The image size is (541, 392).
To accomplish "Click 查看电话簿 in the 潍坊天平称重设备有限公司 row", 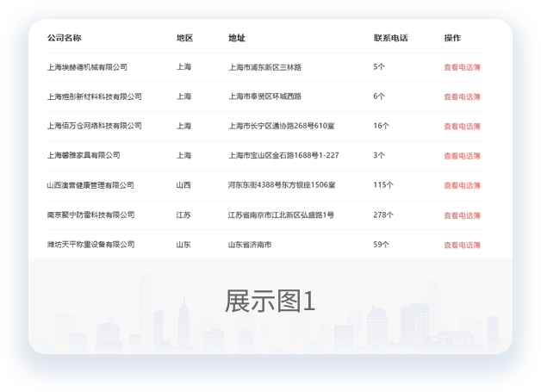I will click(462, 245).
